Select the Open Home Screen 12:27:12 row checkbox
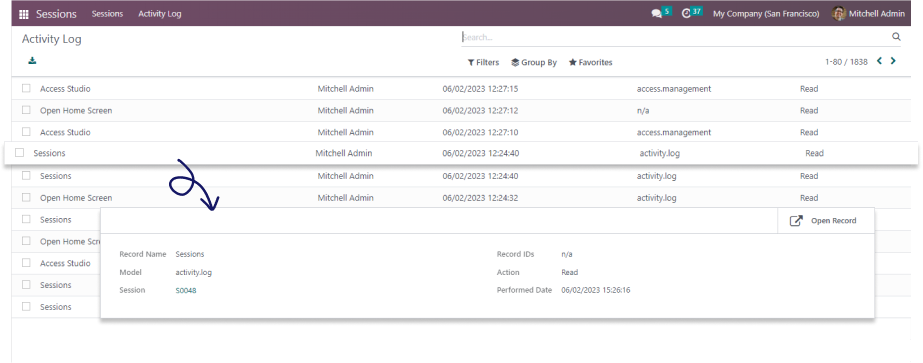Image resolution: width=923 pixels, height=363 pixels. tap(26, 110)
